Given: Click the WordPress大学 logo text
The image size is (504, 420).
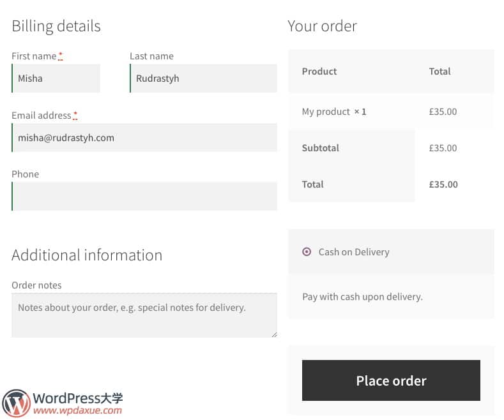Looking at the screenshot, I should pos(77,398).
